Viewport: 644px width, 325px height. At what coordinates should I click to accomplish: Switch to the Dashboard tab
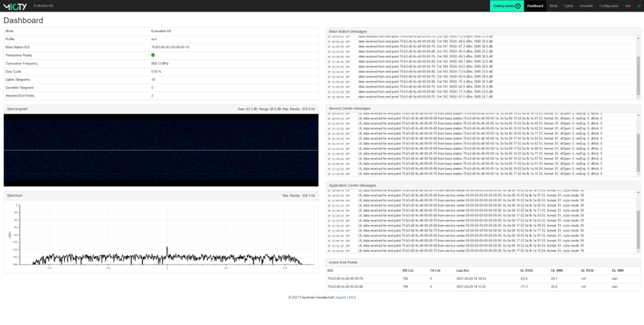[x=535, y=6]
